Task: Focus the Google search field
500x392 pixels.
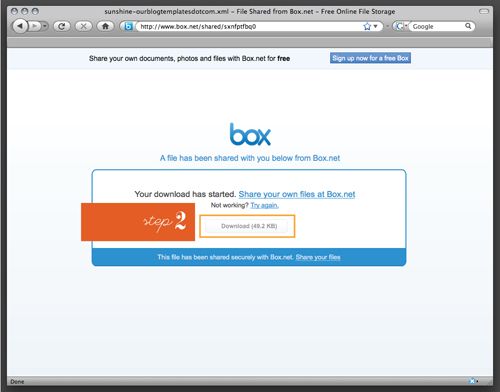Action: point(438,26)
